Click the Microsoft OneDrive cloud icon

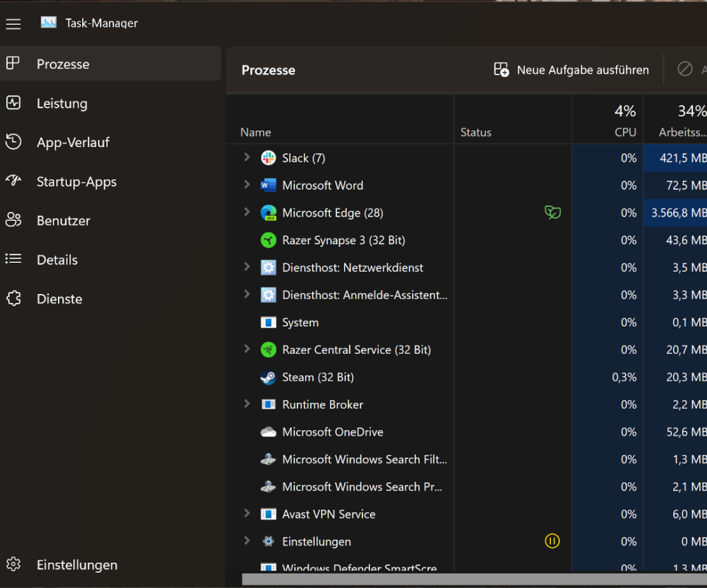[269, 432]
